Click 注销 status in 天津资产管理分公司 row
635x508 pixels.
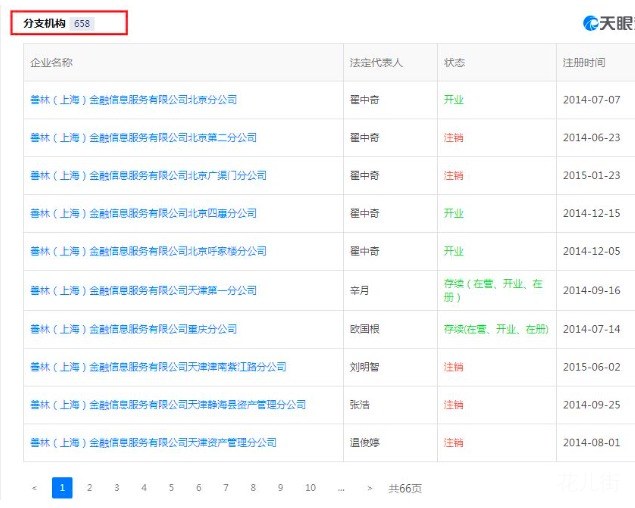click(x=454, y=442)
